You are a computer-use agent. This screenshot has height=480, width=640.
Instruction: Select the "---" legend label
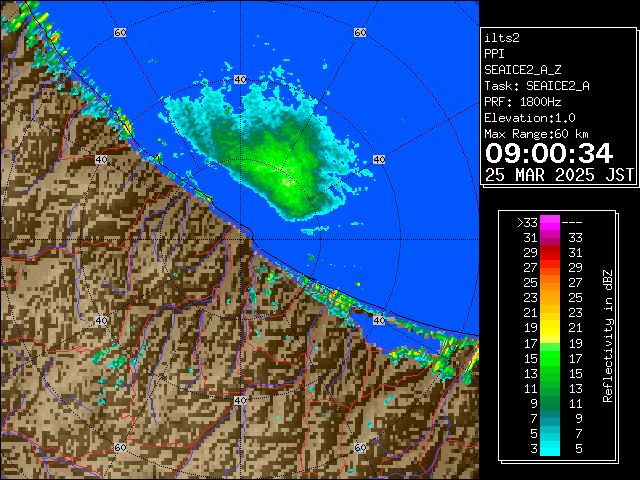(x=572, y=223)
